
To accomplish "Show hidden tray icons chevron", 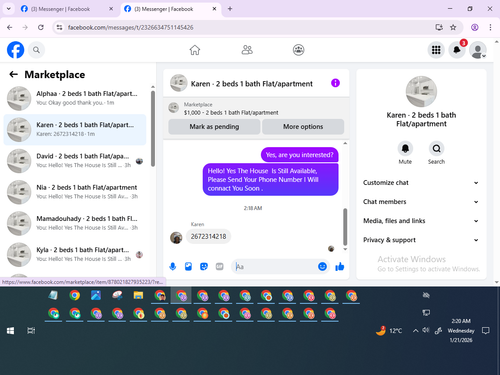I will 415,331.
